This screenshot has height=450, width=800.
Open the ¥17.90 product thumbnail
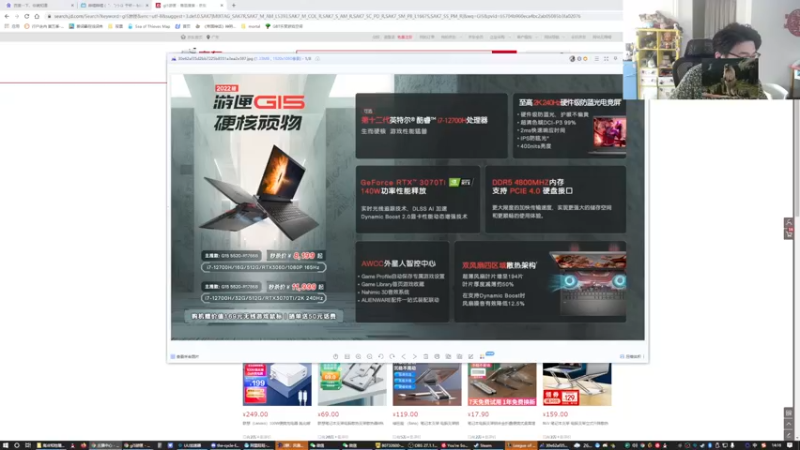coord(502,385)
